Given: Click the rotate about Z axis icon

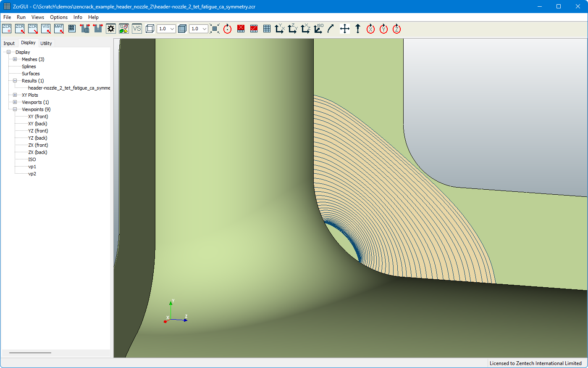Looking at the screenshot, I should [x=397, y=29].
